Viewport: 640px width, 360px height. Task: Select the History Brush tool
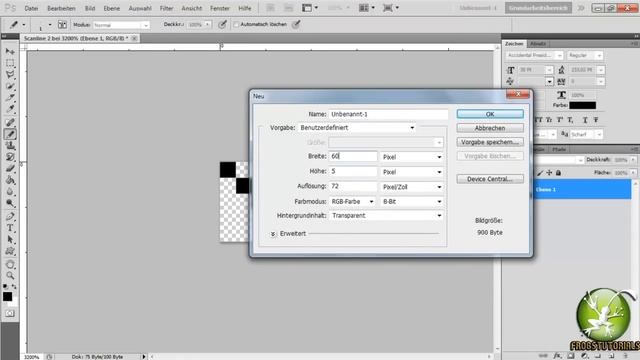click(10, 157)
